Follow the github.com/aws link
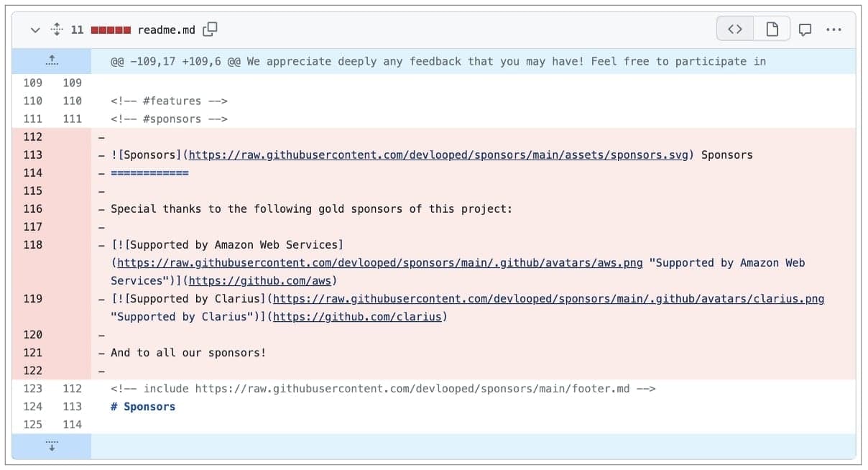The width and height of the screenshot is (868, 470). tap(262, 281)
